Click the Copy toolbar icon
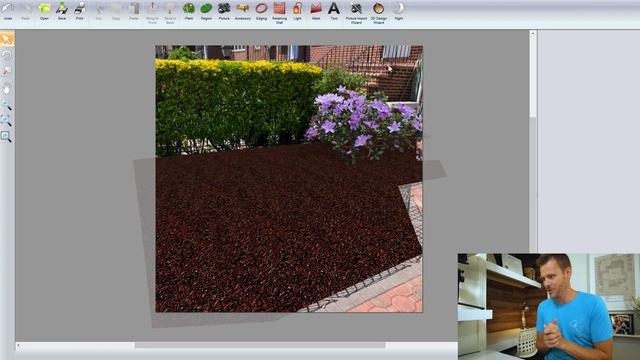 point(116,11)
